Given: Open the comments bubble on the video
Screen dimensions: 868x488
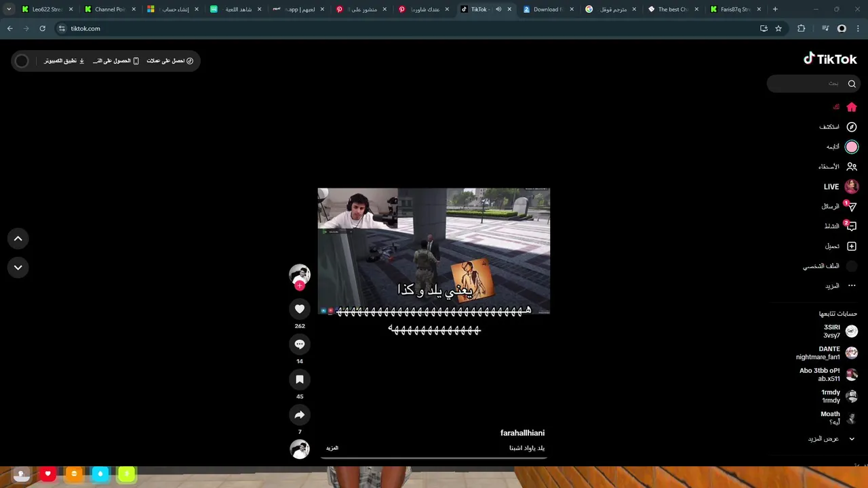Looking at the screenshot, I should [300, 344].
